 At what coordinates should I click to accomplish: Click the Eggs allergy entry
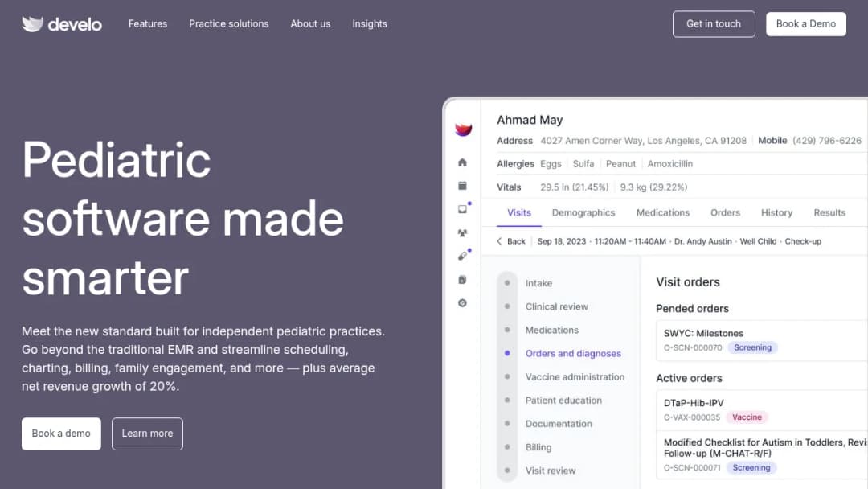click(x=551, y=164)
